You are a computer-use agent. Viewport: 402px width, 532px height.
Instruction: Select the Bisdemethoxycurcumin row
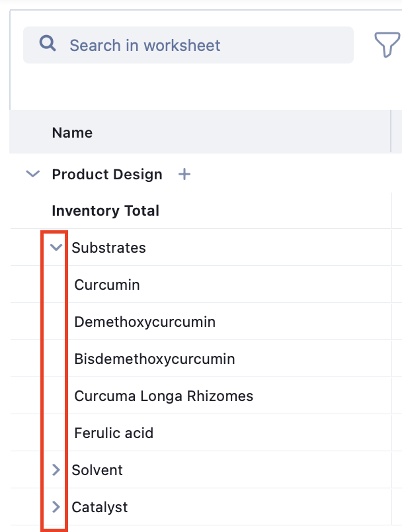(155, 359)
